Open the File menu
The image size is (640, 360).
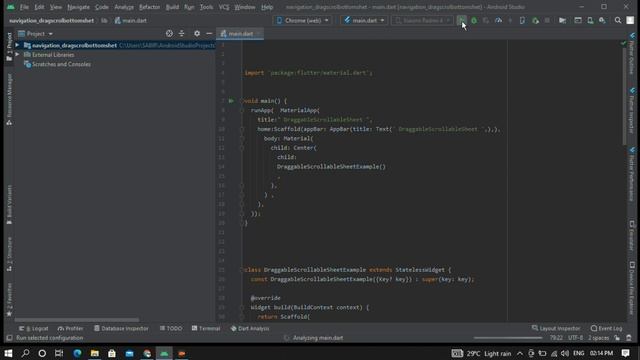coord(24,7)
